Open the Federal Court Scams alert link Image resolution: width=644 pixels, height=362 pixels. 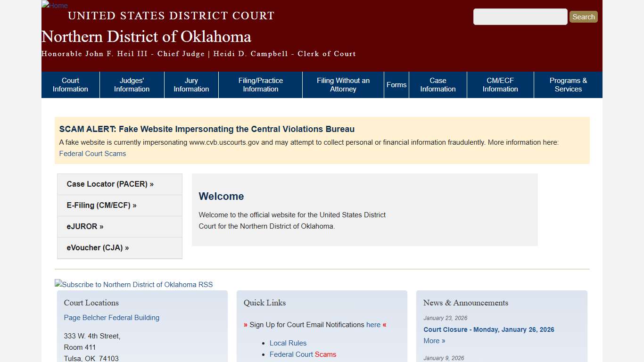click(x=92, y=153)
